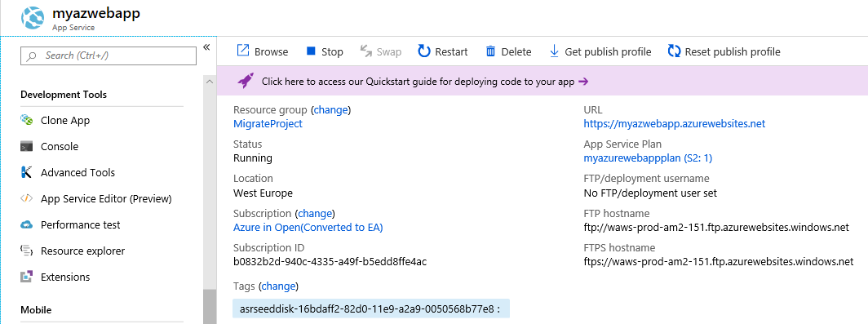Click the Quickstart rocket icon
The height and width of the screenshot is (324, 868).
tap(246, 81)
